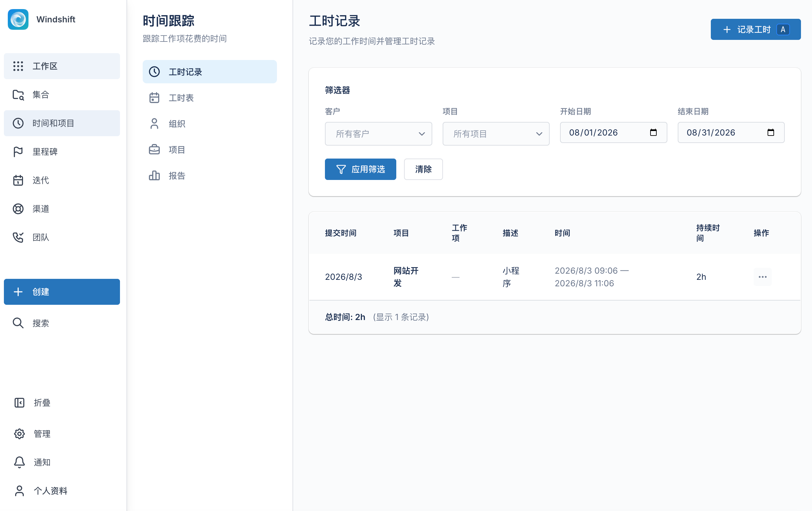Click the 报告 bar chart icon

[154, 176]
